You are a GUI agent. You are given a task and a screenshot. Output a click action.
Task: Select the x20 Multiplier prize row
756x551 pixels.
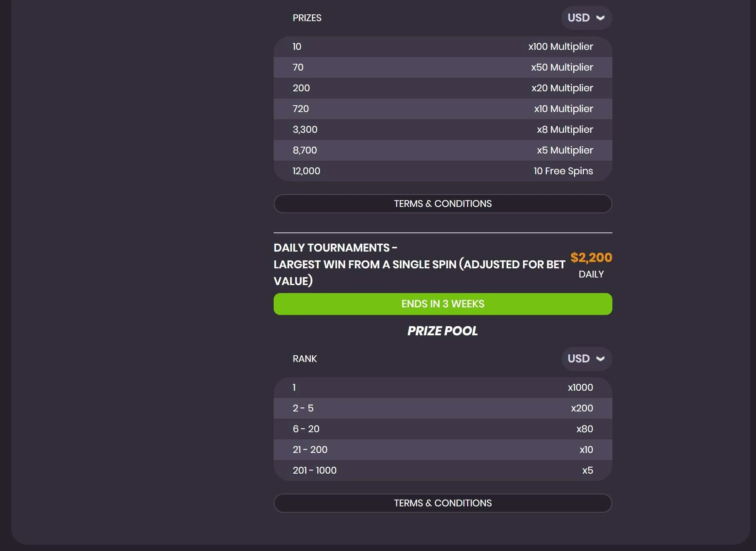tap(442, 88)
